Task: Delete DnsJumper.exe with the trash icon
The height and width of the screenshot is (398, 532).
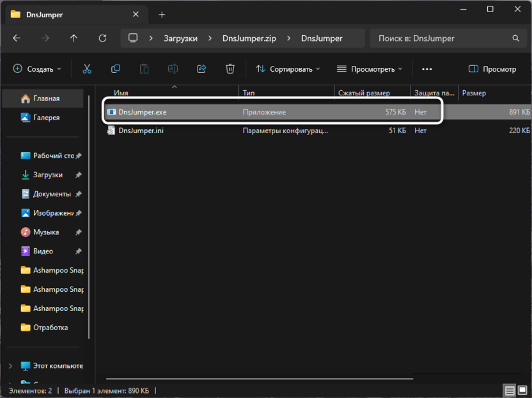Action: [230, 68]
